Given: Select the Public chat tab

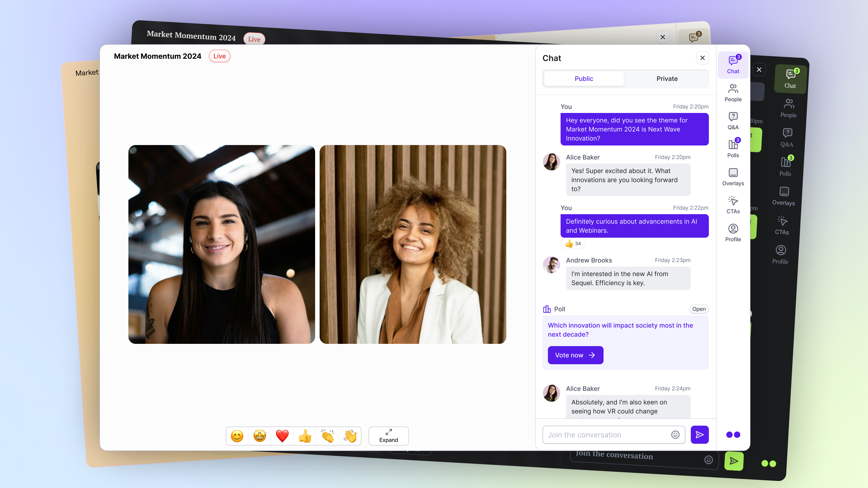Looking at the screenshot, I should [x=584, y=78].
